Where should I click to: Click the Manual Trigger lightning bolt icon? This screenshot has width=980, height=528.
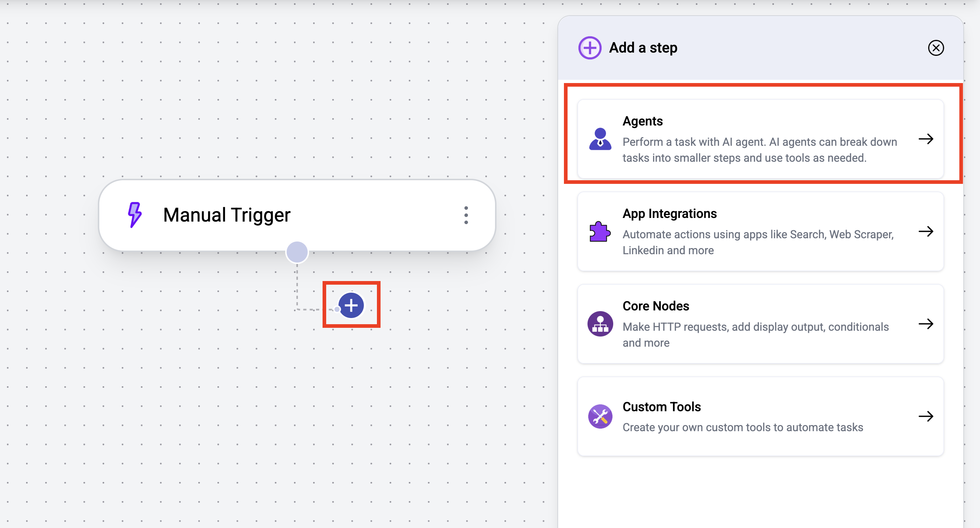pyautogui.click(x=134, y=215)
